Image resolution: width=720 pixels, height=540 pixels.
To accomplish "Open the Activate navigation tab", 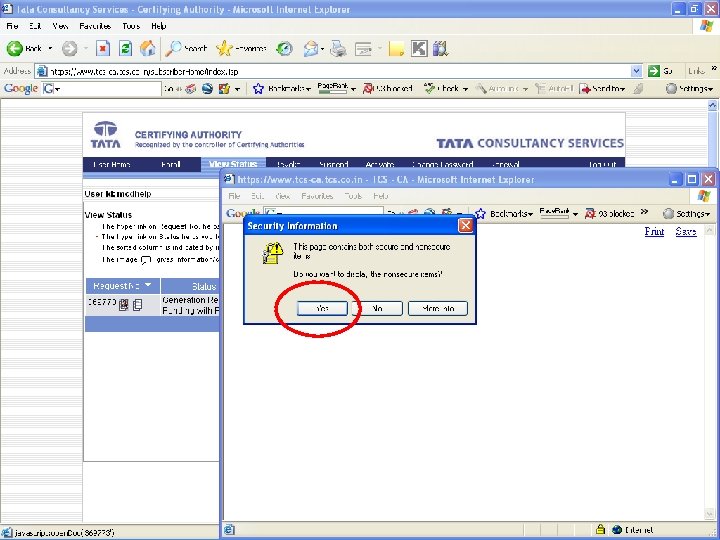I will 380,164.
